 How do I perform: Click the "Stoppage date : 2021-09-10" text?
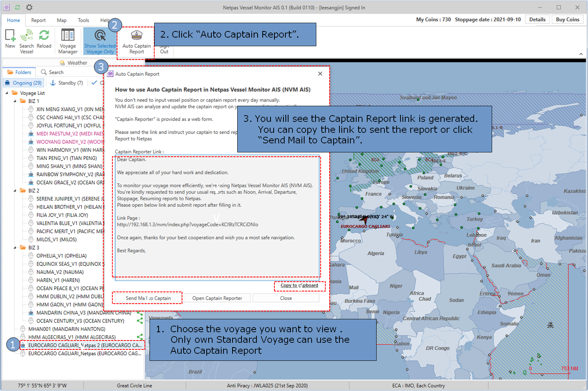coord(488,20)
